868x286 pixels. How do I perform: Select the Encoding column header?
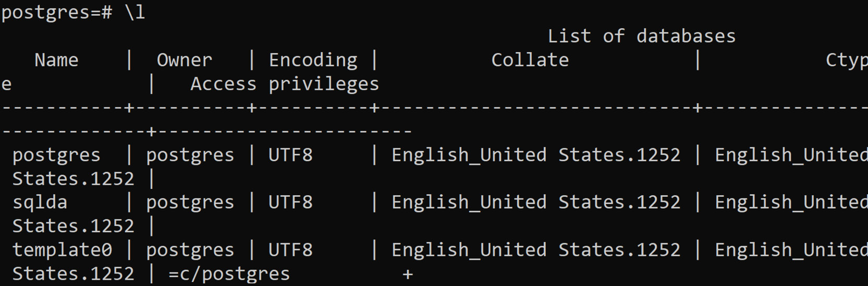pos(313,61)
